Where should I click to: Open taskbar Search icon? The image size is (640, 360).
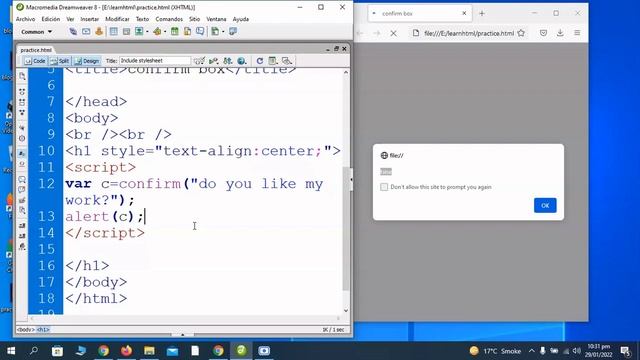34,351
